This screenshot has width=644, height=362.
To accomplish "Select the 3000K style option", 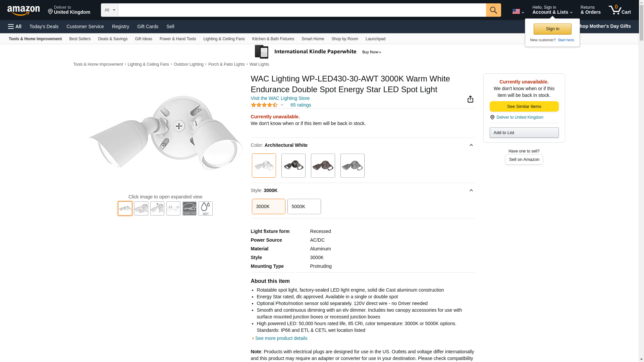I will (268, 206).
